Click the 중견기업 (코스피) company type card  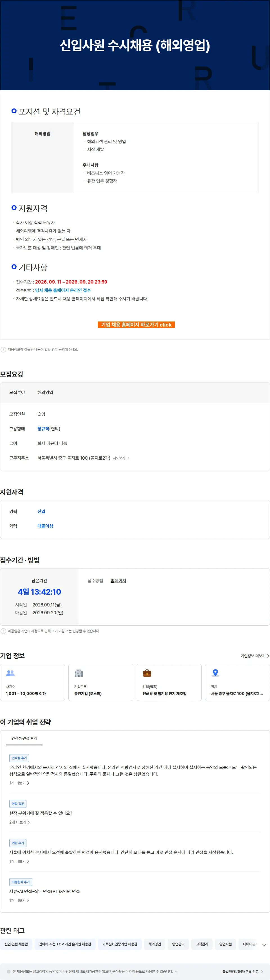(101, 682)
